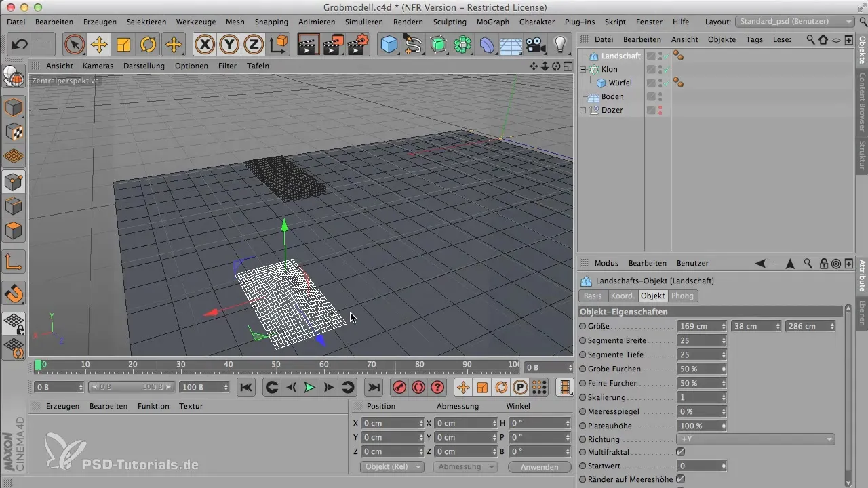The width and height of the screenshot is (868, 488).
Task: Activate the Scale tool
Action: (x=123, y=45)
